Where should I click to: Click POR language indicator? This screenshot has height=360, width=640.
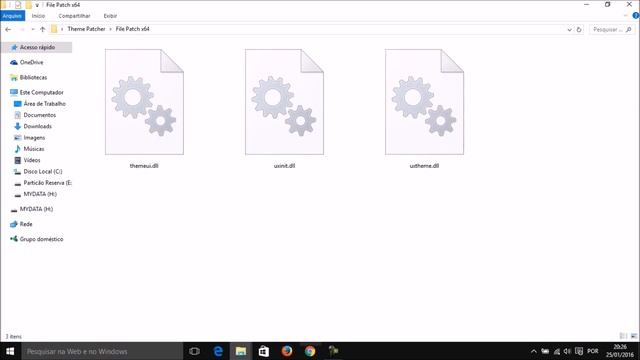(x=593, y=351)
